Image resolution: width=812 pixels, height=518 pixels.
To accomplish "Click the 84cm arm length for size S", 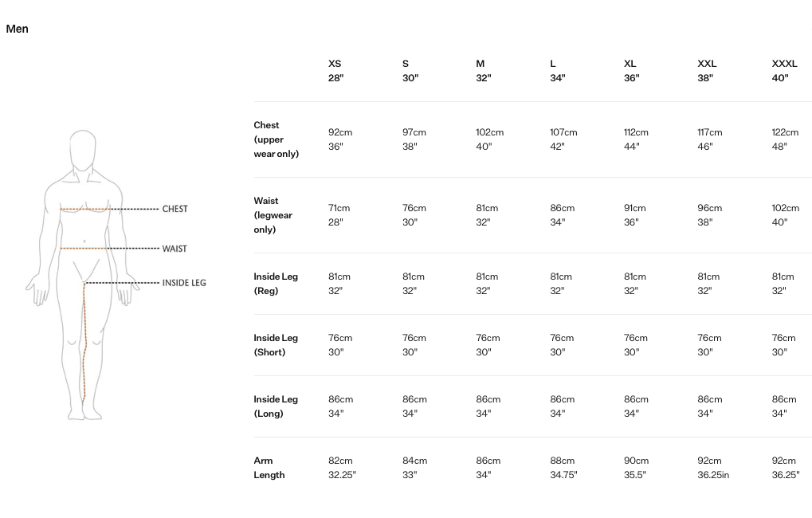I will (414, 461).
